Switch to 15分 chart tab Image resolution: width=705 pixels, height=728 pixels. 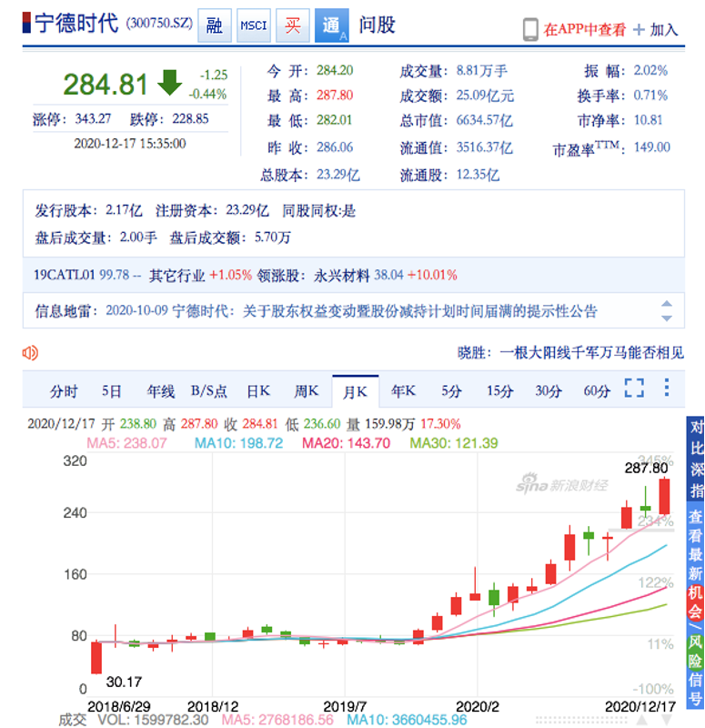point(499,391)
